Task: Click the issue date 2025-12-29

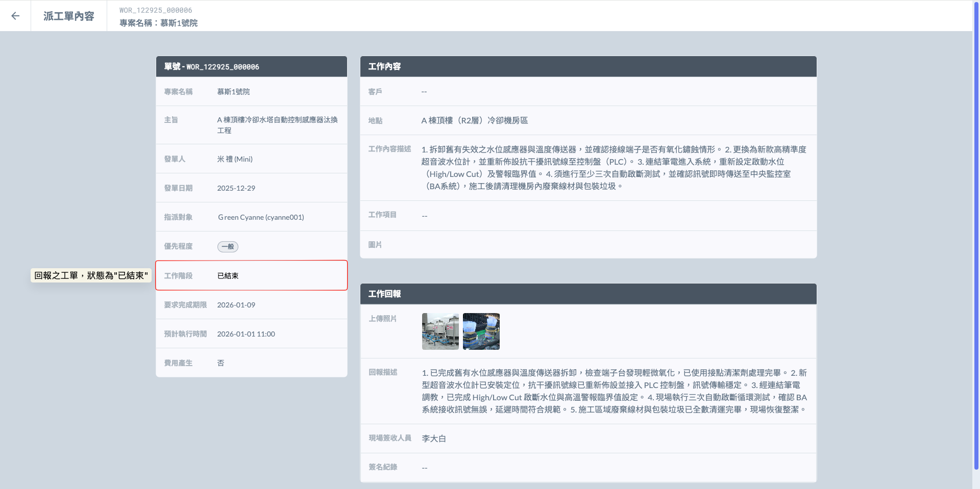Action: click(x=236, y=188)
